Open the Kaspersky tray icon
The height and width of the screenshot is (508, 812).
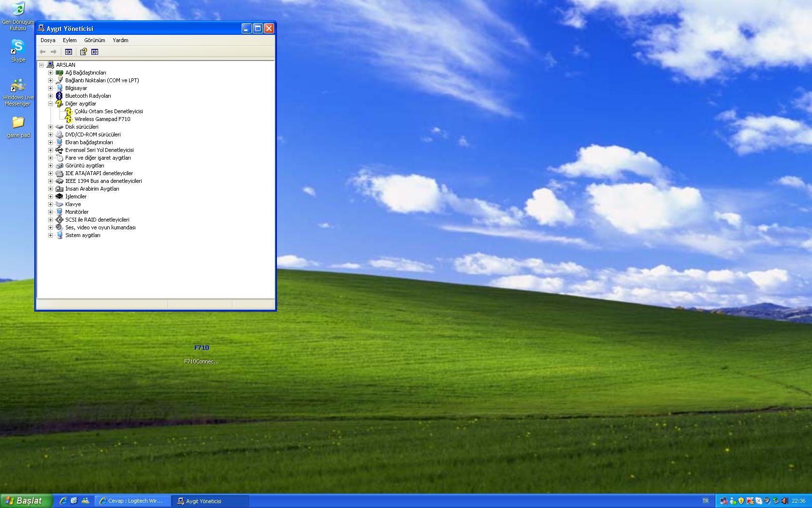750,501
